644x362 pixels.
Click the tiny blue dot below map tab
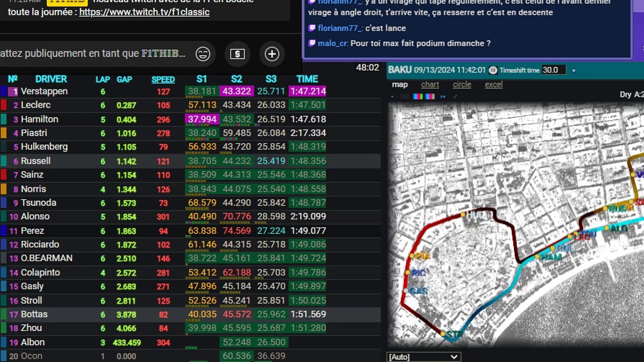pyautogui.click(x=392, y=97)
